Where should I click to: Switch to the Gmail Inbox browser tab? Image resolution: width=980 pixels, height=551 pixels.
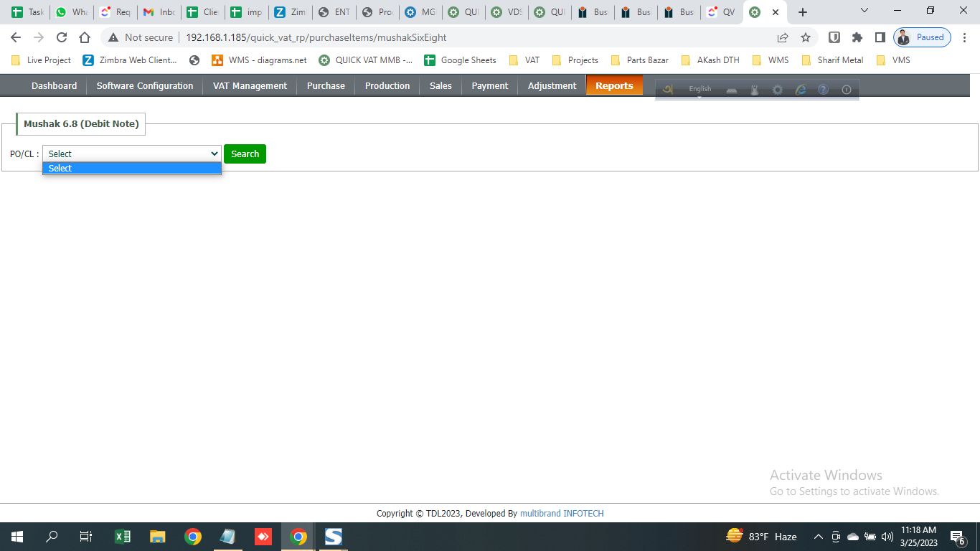[159, 12]
